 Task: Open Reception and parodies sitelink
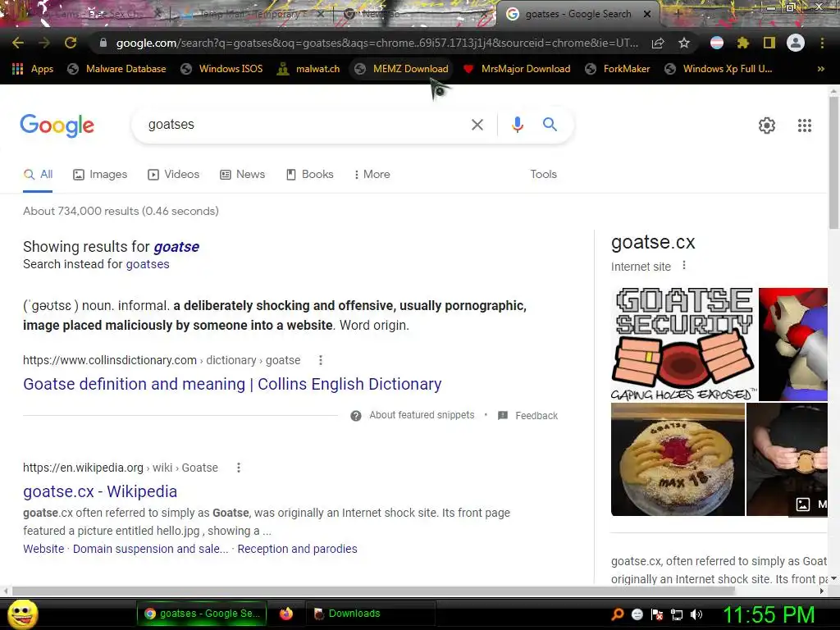(297, 549)
